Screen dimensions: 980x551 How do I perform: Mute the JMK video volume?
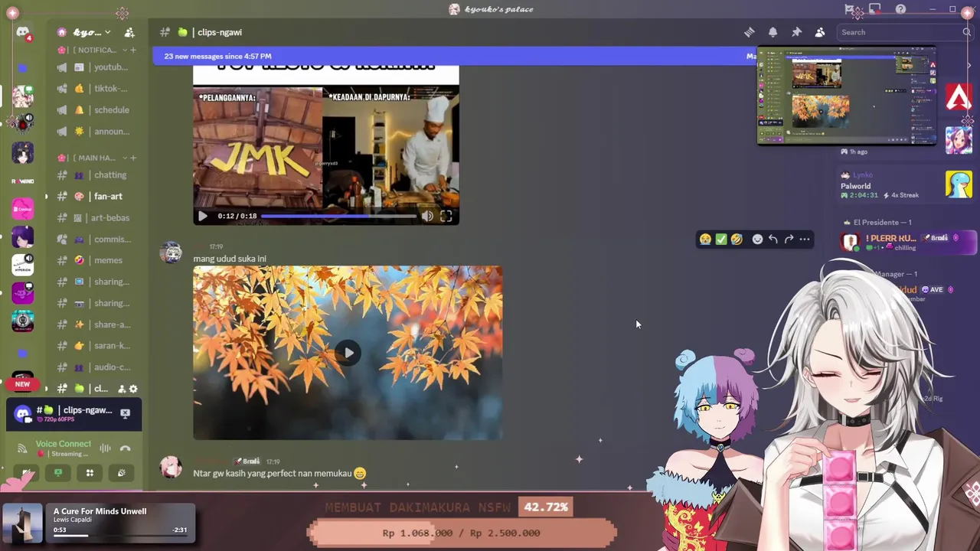click(427, 216)
